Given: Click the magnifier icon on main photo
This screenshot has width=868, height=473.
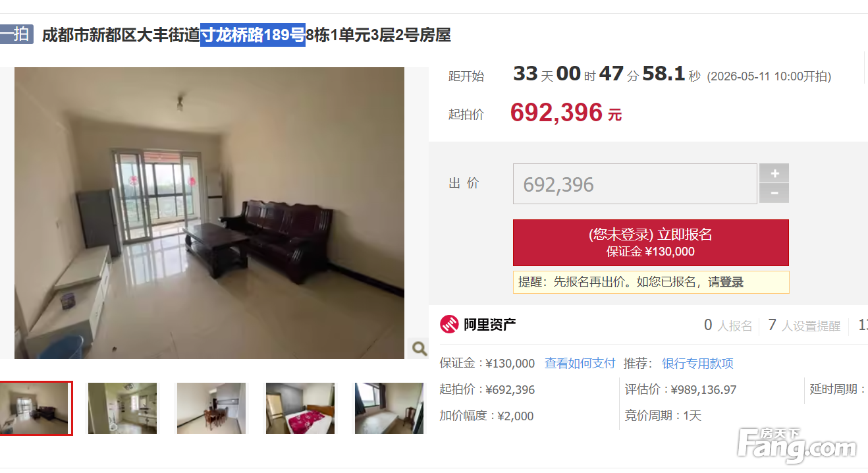Looking at the screenshot, I should click(419, 348).
